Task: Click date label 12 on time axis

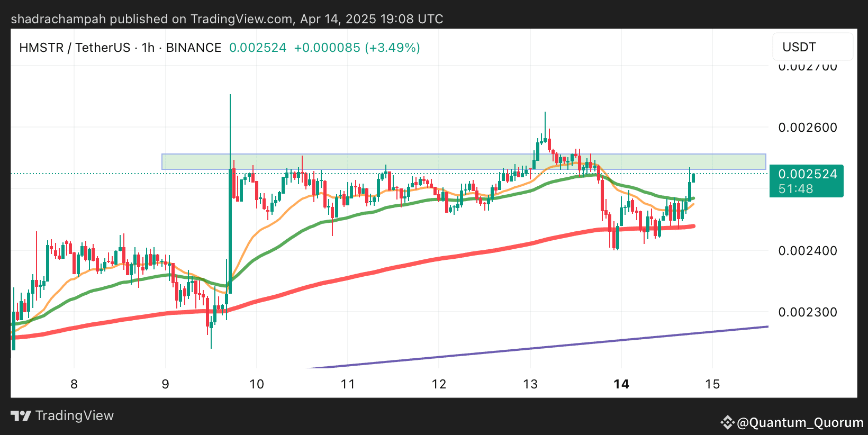Action: pyautogui.click(x=439, y=384)
